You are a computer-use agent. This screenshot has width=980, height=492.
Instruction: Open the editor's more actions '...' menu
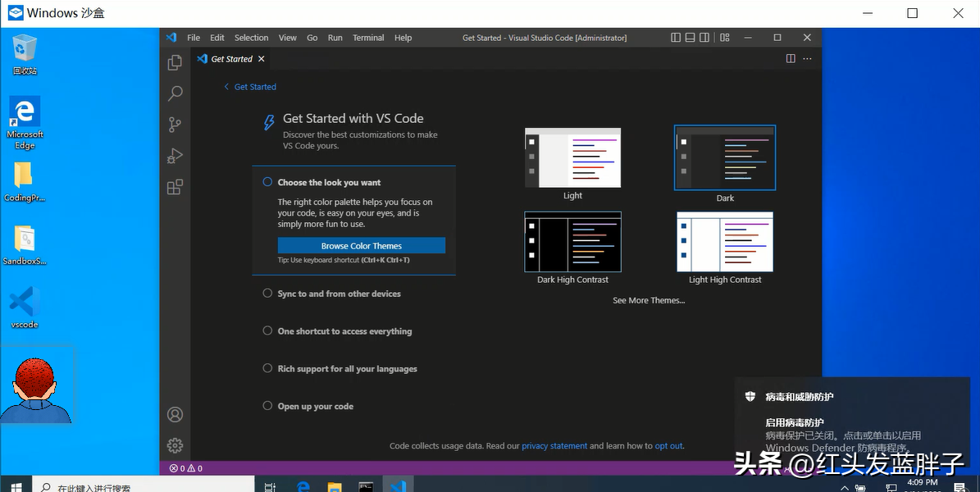pos(807,58)
